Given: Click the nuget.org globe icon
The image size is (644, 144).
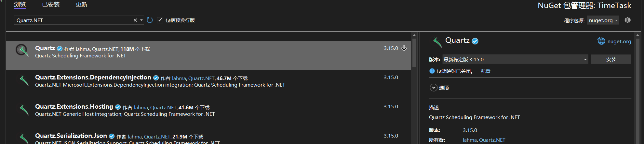Looking at the screenshot, I should pos(601,41).
